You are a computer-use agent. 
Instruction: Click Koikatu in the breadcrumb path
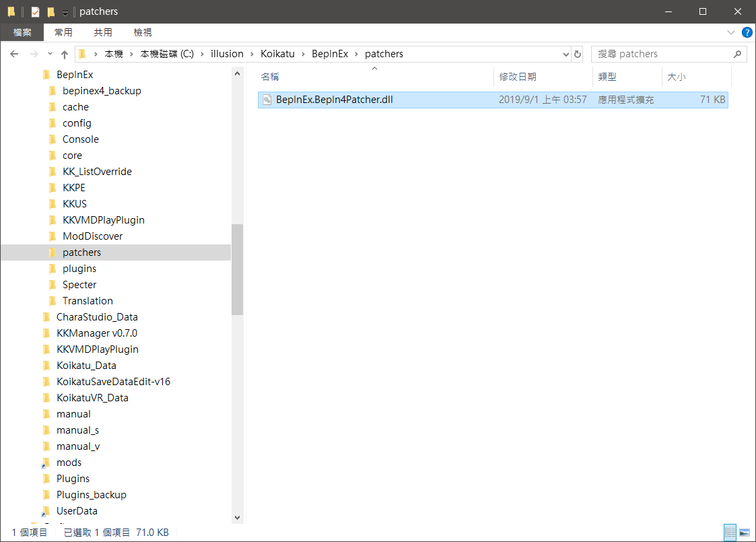click(278, 54)
